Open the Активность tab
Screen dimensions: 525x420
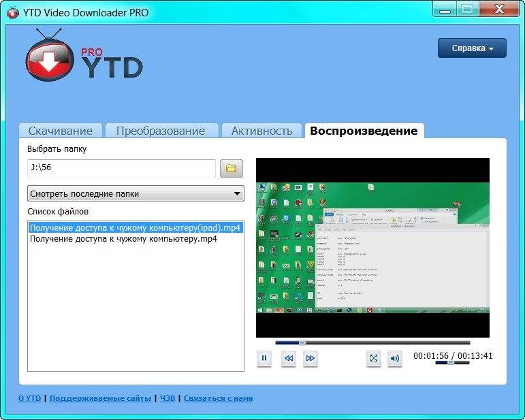click(262, 131)
